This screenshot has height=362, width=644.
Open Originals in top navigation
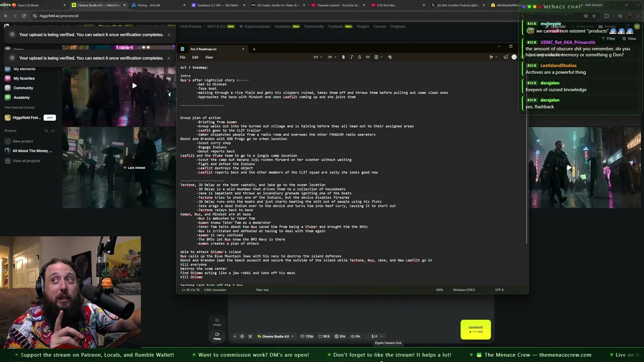tap(397, 27)
